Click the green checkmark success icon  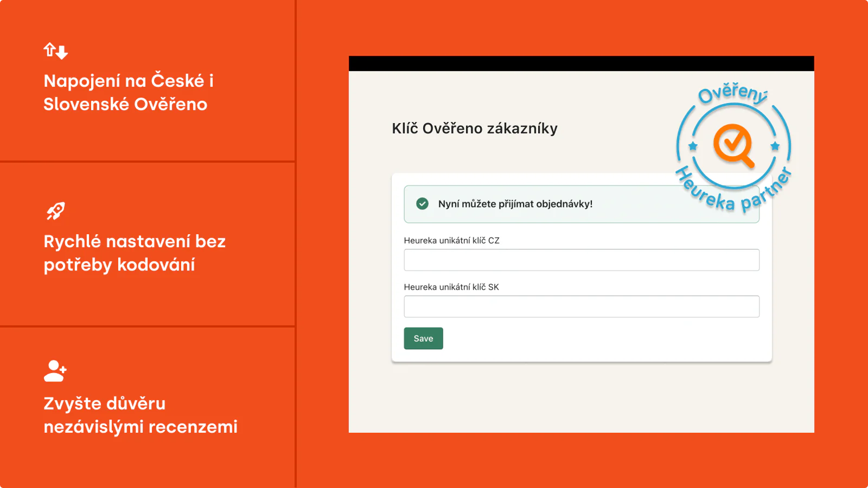(x=422, y=204)
